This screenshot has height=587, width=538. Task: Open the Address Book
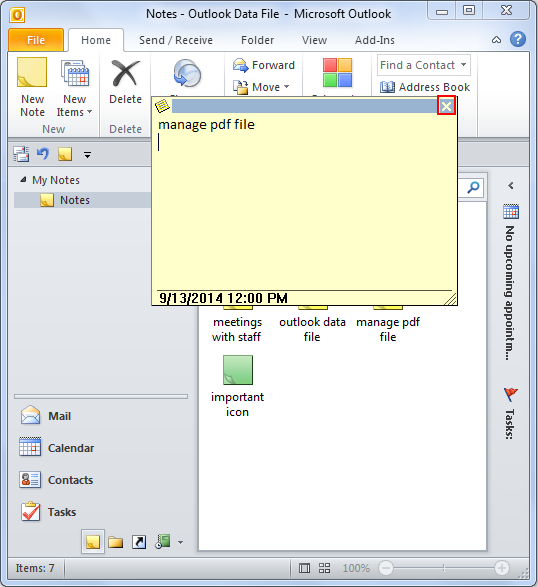pyautogui.click(x=425, y=87)
